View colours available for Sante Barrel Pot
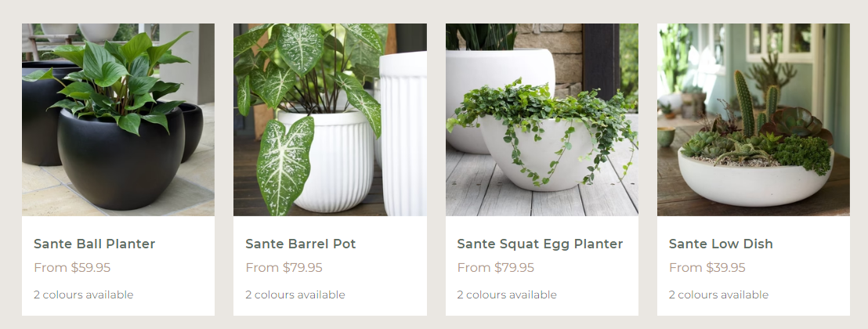 (295, 295)
